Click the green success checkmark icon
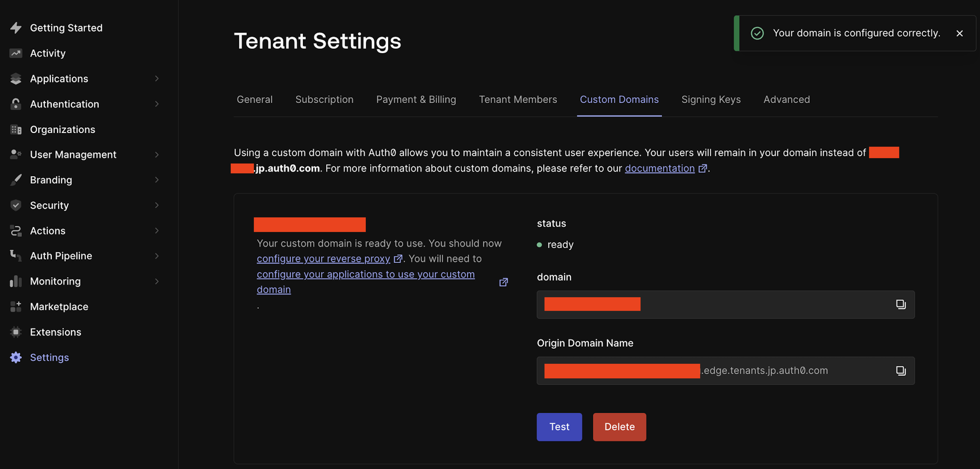Viewport: 980px width, 469px height. (x=757, y=33)
